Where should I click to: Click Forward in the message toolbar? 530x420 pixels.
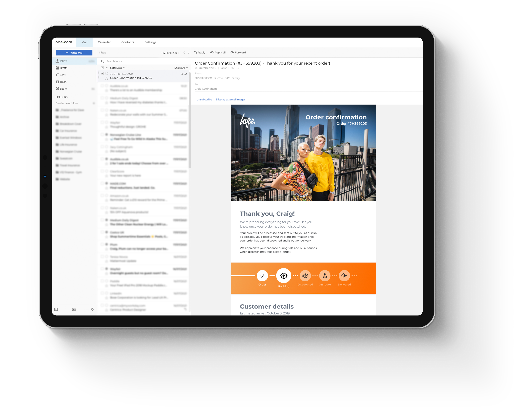tap(238, 53)
